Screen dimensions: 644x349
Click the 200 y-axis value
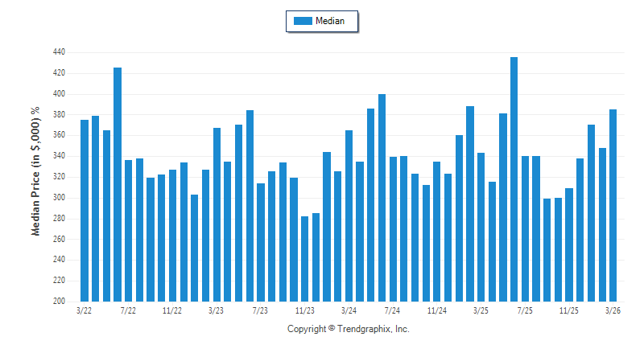[x=58, y=302]
